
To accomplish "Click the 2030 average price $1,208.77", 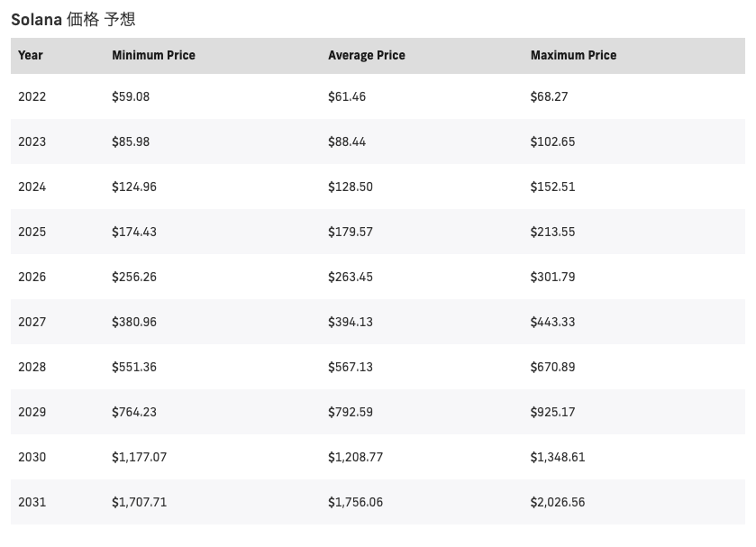I will coord(355,457).
